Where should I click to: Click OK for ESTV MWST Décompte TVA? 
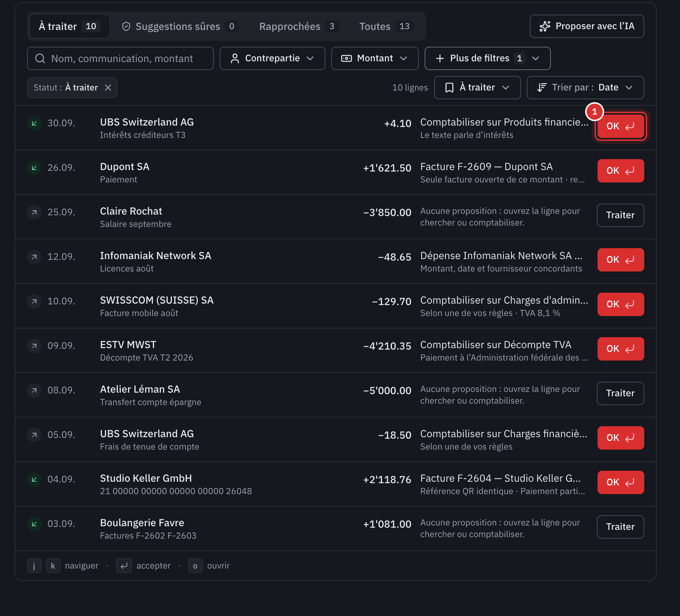click(621, 349)
